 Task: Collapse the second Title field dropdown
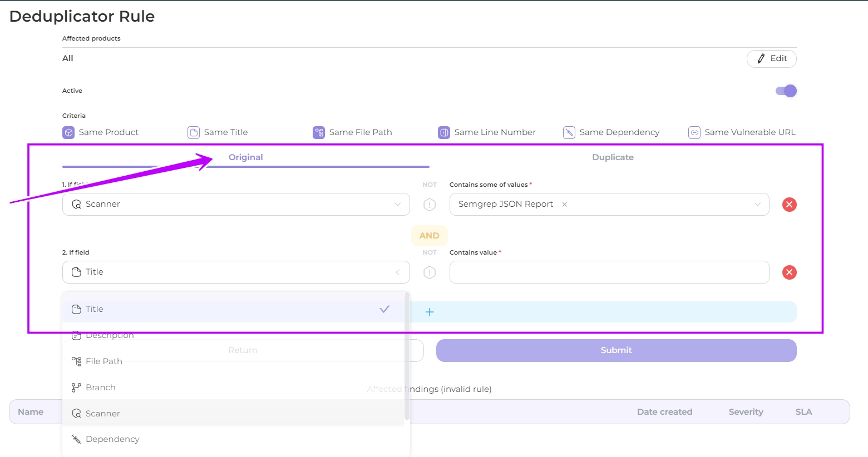(397, 272)
